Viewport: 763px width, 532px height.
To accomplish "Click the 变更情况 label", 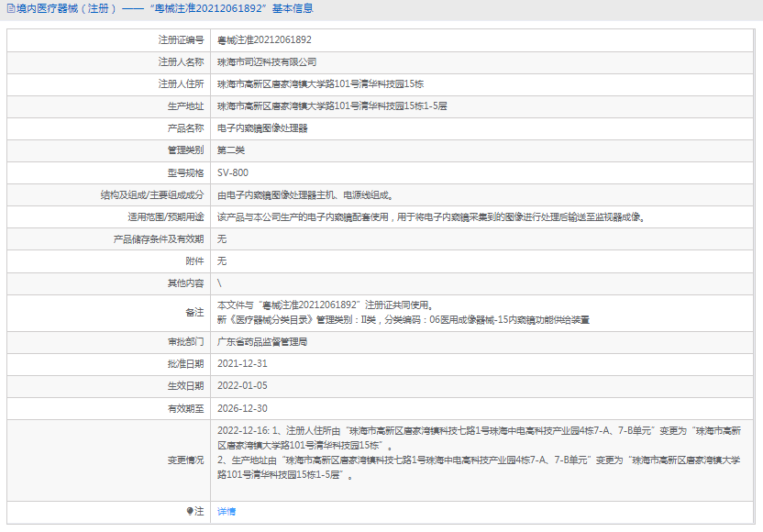I will [x=185, y=460].
